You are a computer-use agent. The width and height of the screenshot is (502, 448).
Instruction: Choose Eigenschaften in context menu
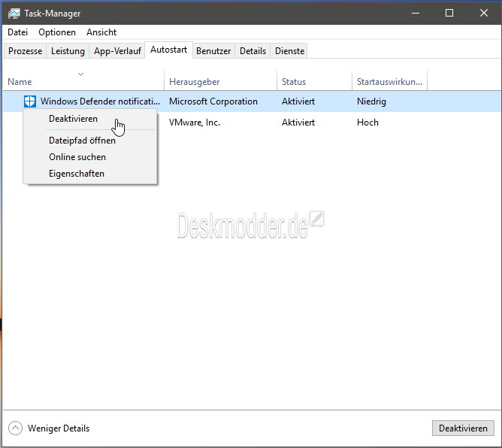pyautogui.click(x=90, y=174)
